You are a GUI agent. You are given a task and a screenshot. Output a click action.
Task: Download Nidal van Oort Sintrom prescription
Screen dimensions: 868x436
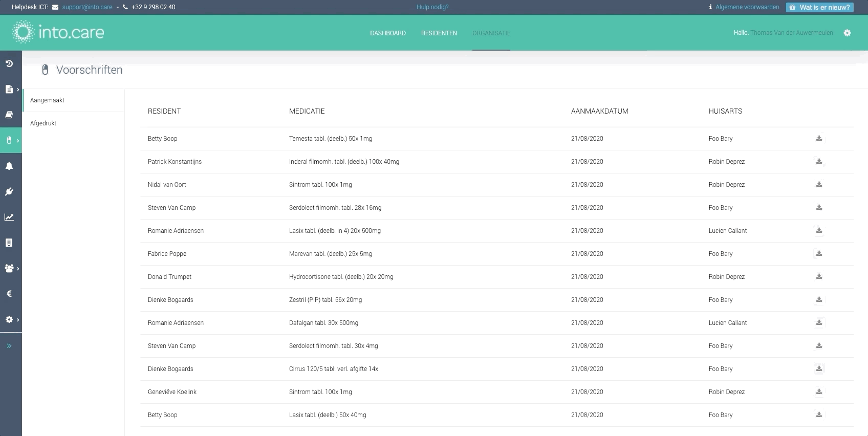(819, 185)
